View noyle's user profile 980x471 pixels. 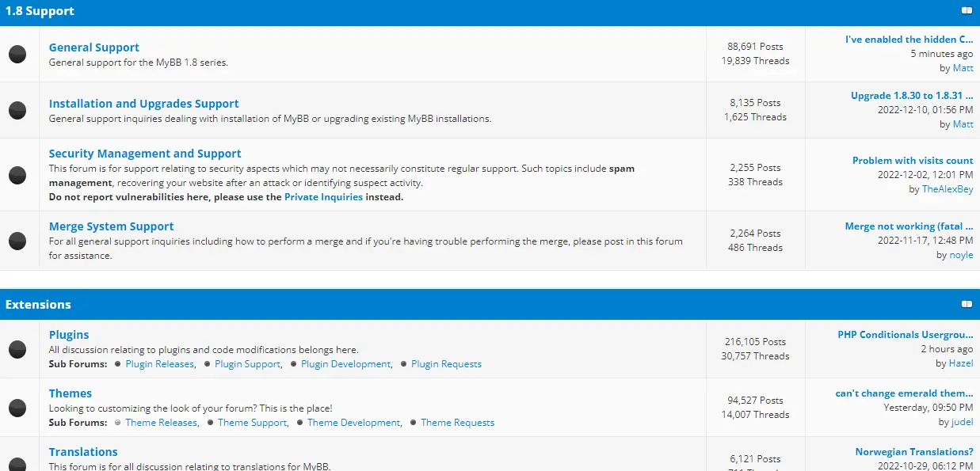coord(962,255)
